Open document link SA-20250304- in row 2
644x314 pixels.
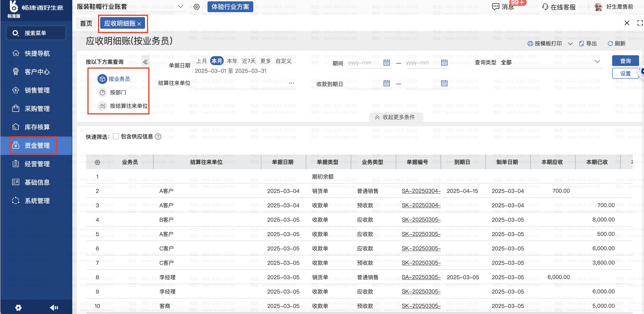[421, 191]
